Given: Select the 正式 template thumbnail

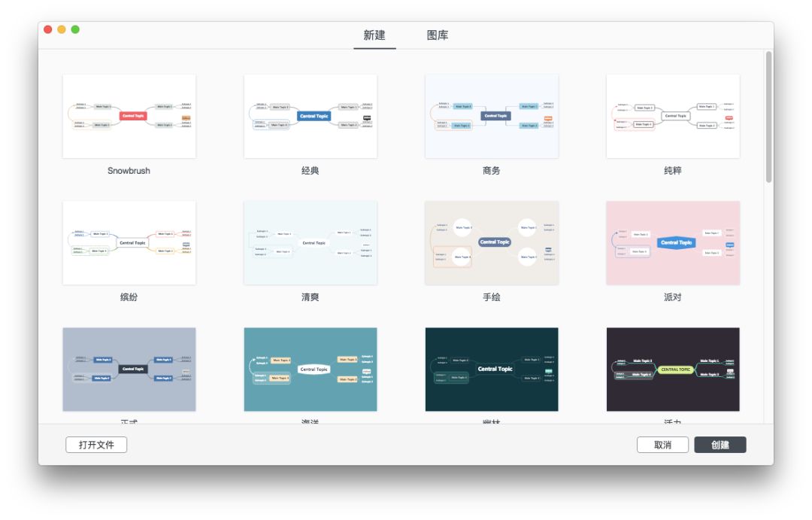Looking at the screenshot, I should [x=129, y=369].
